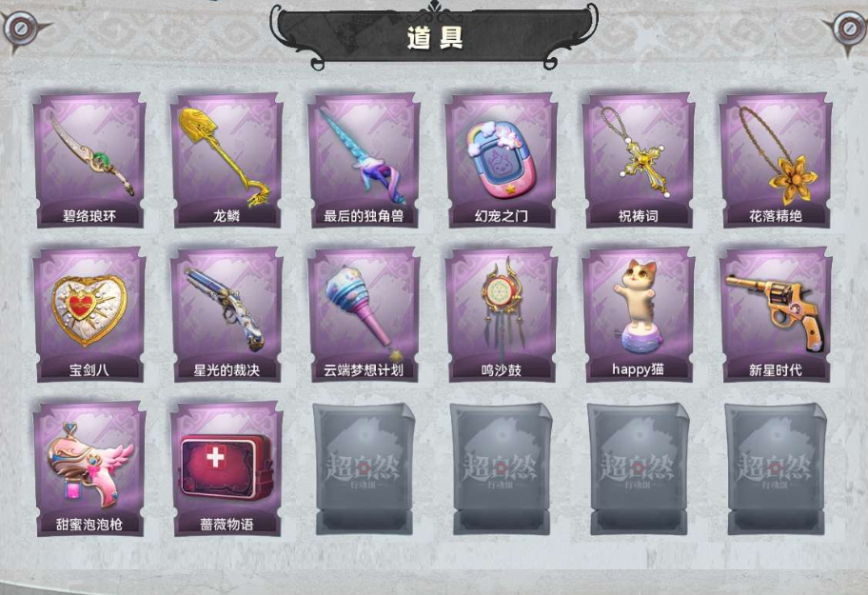Choose the 新星时代 revolver card
The width and height of the screenshot is (868, 595).
click(x=776, y=315)
